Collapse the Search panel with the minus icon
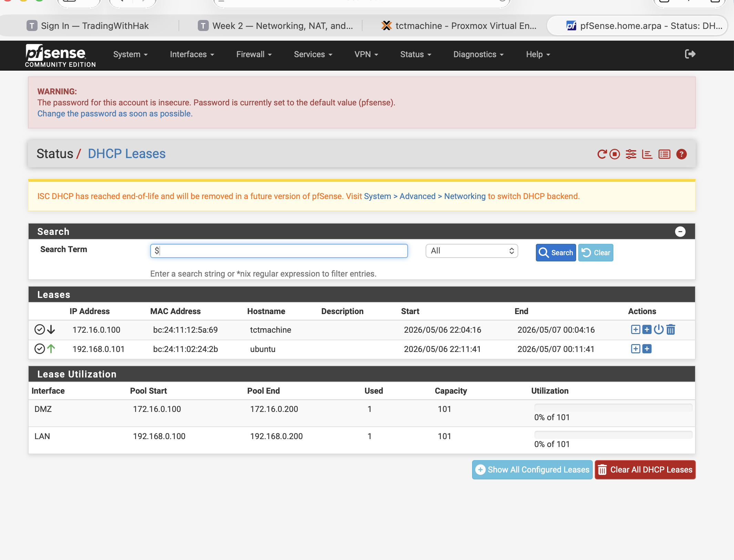Viewport: 734px width, 560px height. tap(680, 232)
